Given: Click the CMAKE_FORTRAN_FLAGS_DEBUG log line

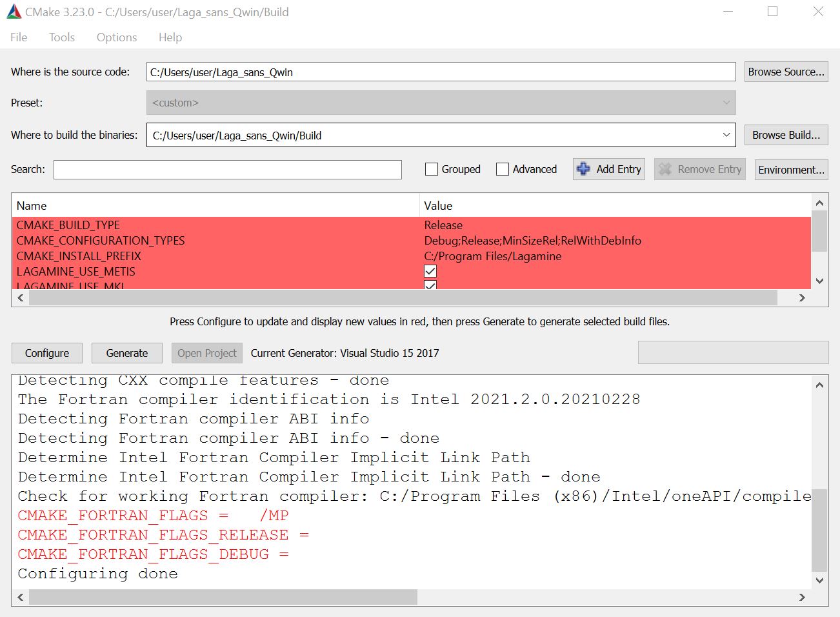Looking at the screenshot, I should 153,554.
